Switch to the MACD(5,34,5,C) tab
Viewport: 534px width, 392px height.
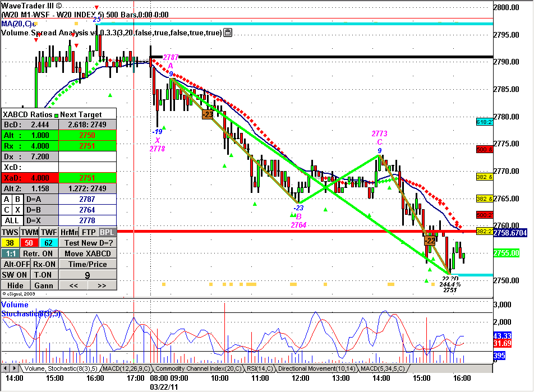[383, 368]
